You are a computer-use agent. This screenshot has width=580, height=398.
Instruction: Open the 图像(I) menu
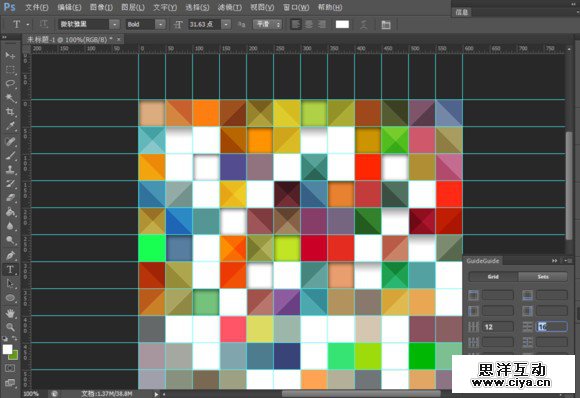pos(101,7)
